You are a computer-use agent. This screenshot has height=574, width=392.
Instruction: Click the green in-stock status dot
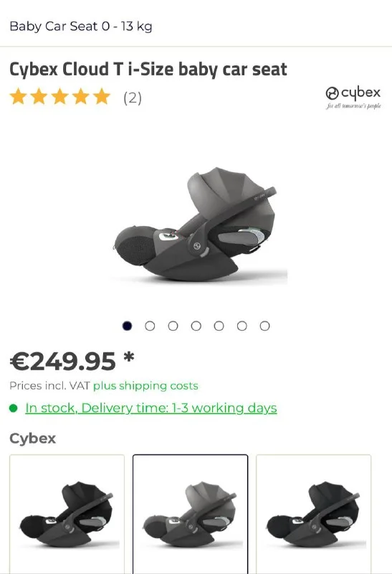[14, 408]
